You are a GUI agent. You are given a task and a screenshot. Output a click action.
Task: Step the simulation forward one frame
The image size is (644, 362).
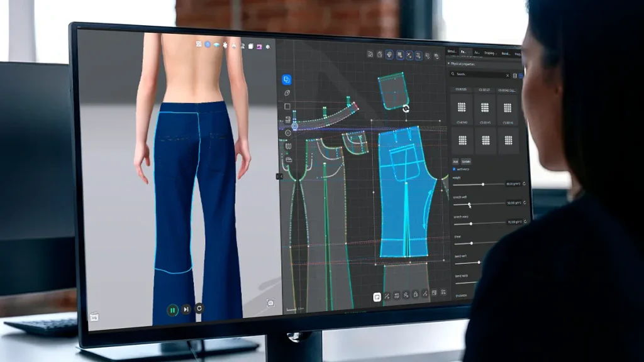click(186, 309)
